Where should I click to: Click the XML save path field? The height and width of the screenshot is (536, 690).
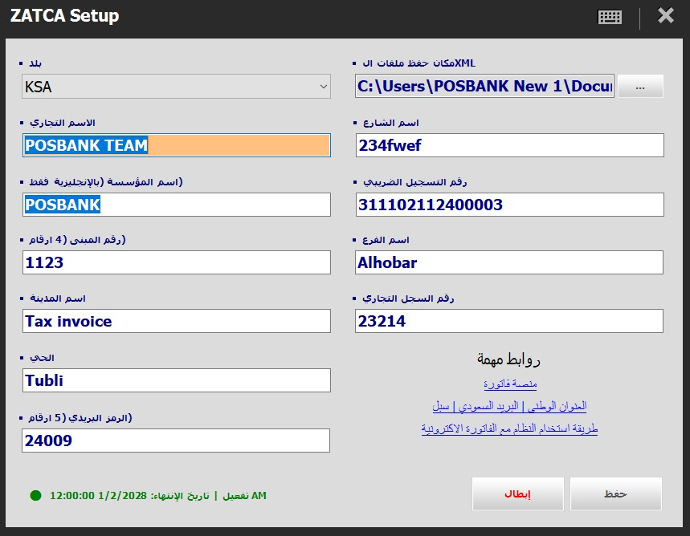tap(484, 86)
